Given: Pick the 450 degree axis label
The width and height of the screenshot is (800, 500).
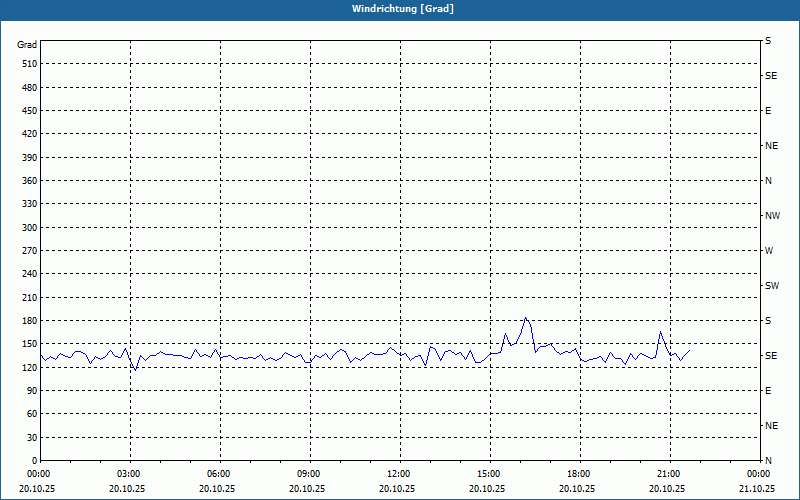Looking at the screenshot, I should 30,111.
